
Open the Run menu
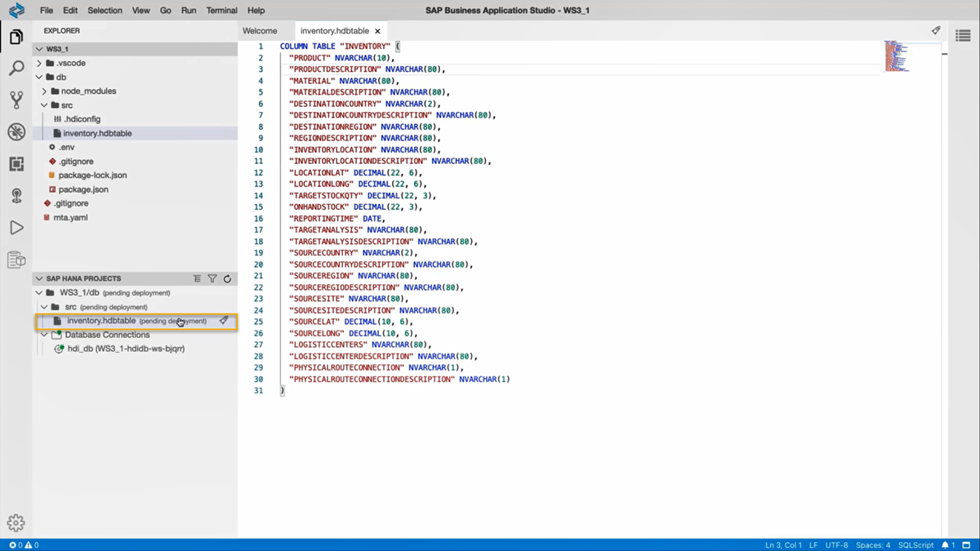(189, 11)
